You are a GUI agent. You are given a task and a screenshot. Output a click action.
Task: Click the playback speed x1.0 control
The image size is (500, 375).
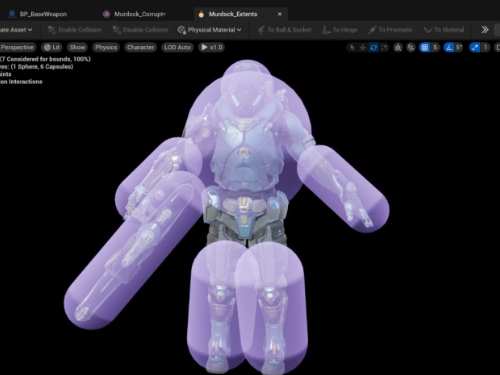(212, 47)
